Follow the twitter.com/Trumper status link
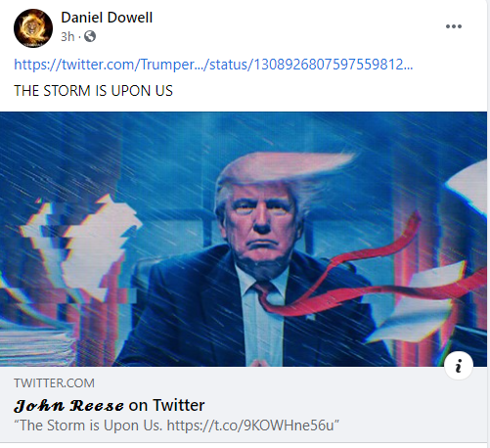This screenshot has width=490, height=448. pos(213,65)
